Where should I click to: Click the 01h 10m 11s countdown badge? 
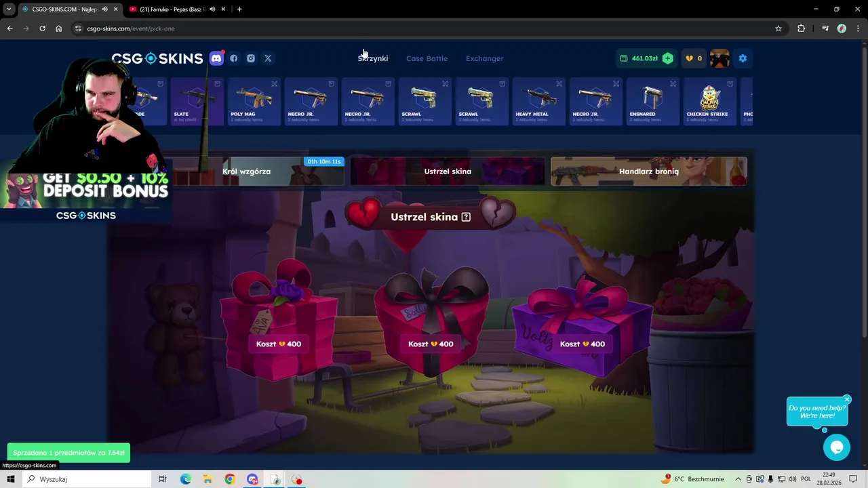[x=324, y=162]
